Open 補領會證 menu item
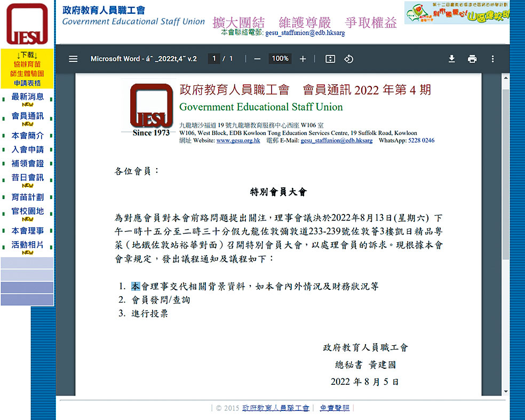The width and height of the screenshot is (525, 420). [27, 163]
